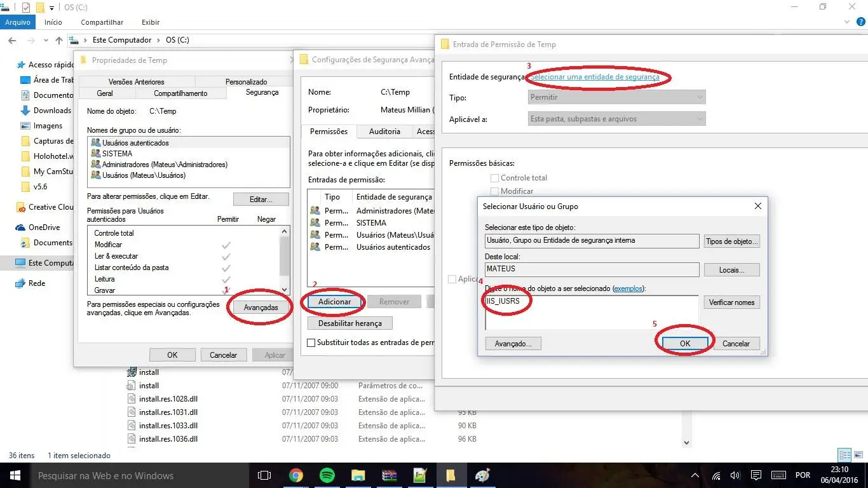Viewport: 868px width, 488px height.
Task: Open Explorer help question mark icon
Action: pyautogui.click(x=861, y=22)
